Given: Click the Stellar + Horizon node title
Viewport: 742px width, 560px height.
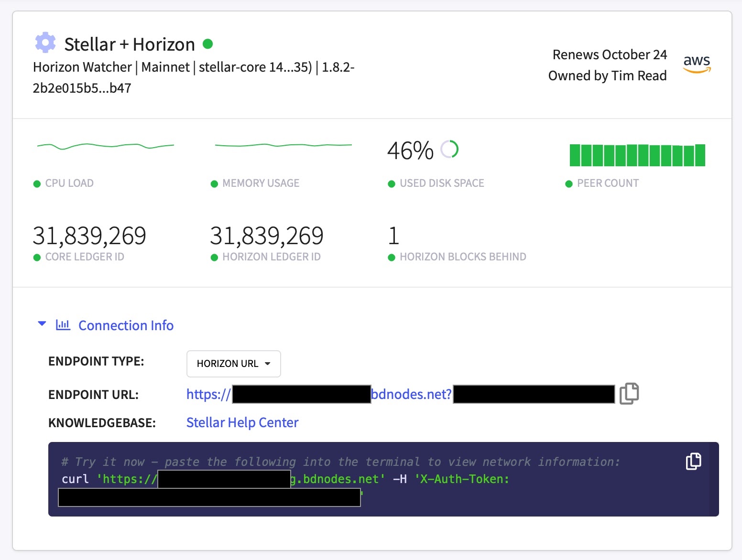Looking at the screenshot, I should 130,44.
